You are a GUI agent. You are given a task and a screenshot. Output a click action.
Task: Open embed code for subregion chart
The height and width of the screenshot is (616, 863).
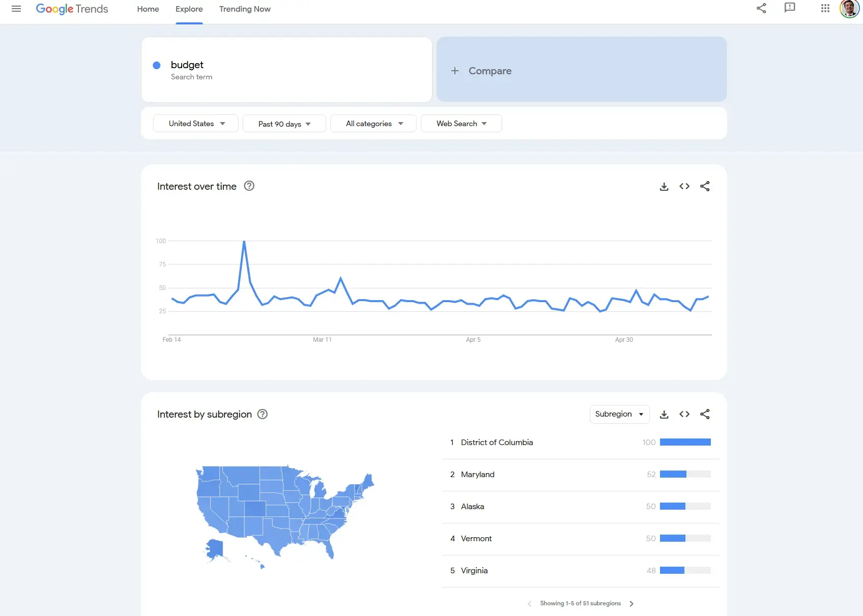pyautogui.click(x=684, y=414)
